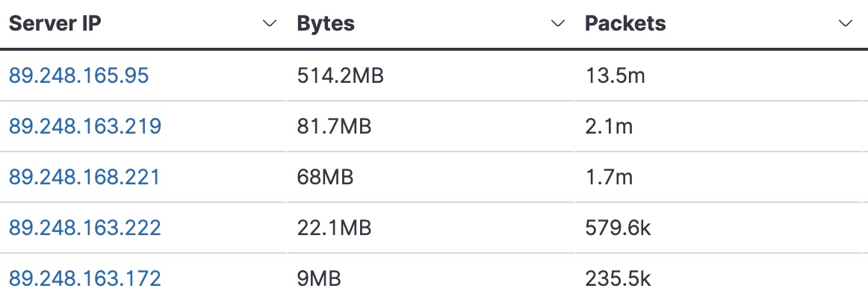Open the 89.248.163.222 IP link
868x303 pixels.
pos(85,228)
